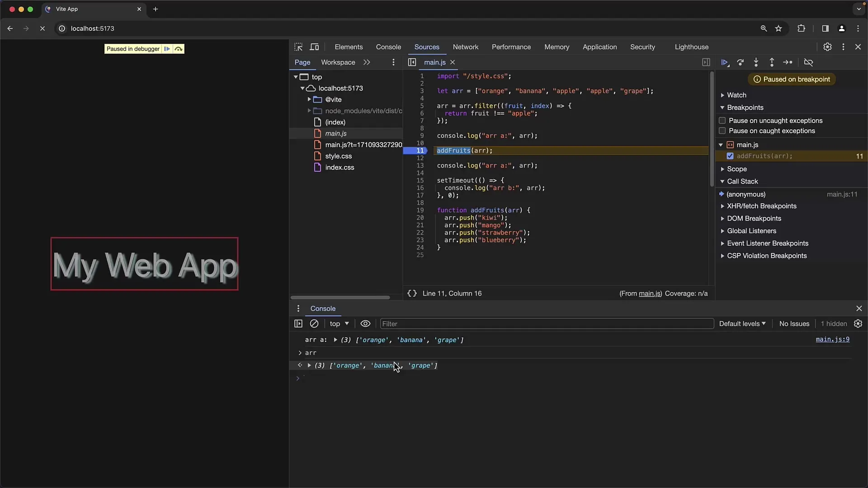The height and width of the screenshot is (488, 868).
Task: Resume script execution in debugger toolbar
Action: coord(725,62)
